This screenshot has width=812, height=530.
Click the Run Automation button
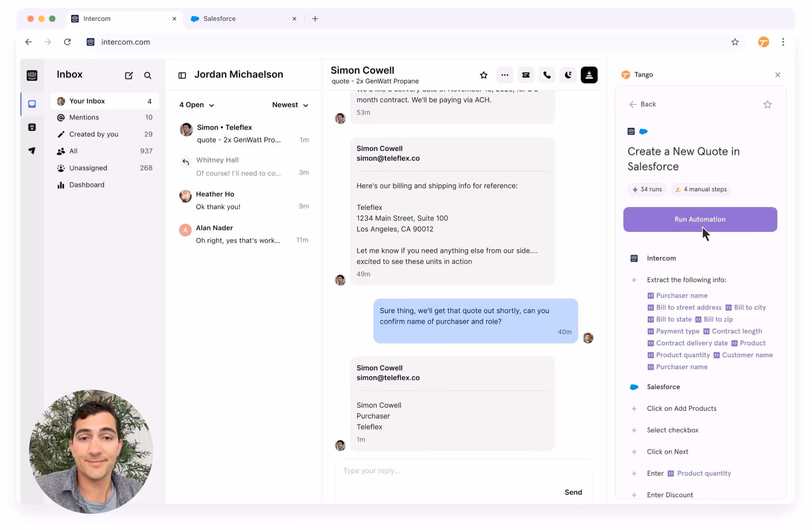(700, 219)
